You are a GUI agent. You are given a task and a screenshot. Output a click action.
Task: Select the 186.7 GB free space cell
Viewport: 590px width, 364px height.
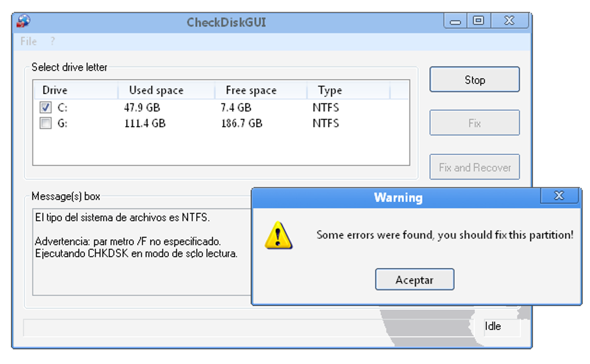click(x=242, y=123)
